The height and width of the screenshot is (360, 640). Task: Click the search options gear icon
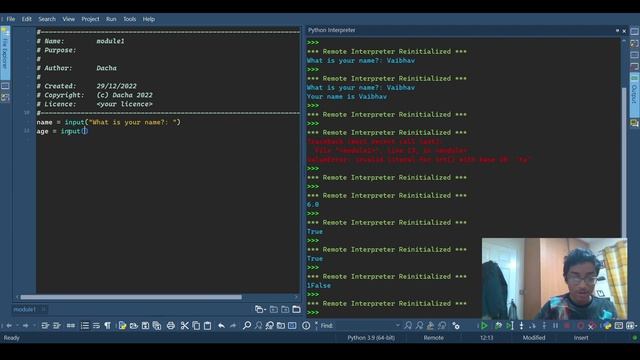coord(456,326)
